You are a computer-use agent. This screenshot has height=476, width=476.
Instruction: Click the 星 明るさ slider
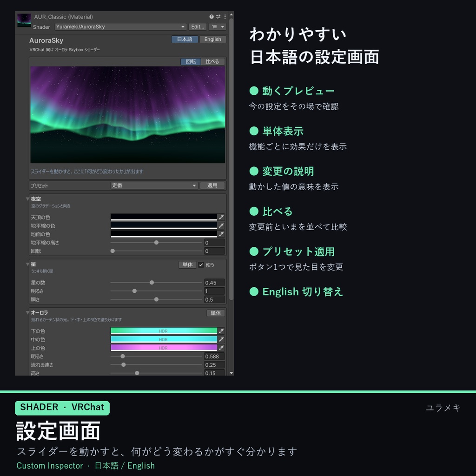tap(156, 291)
